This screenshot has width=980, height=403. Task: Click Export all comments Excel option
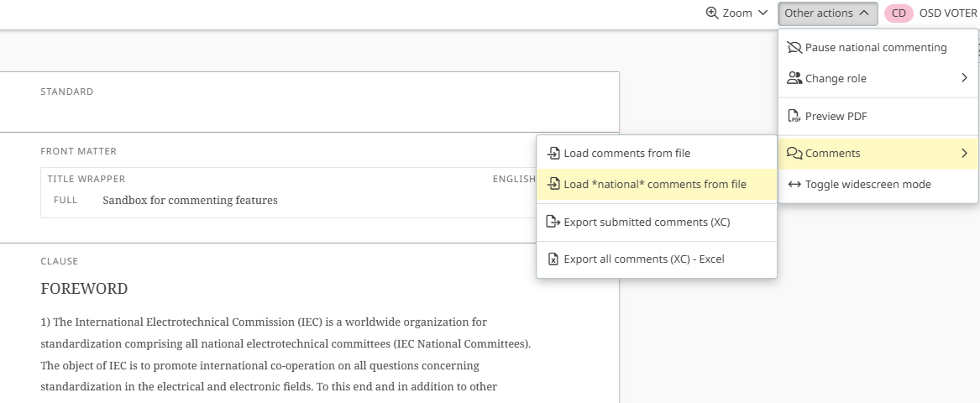[643, 259]
